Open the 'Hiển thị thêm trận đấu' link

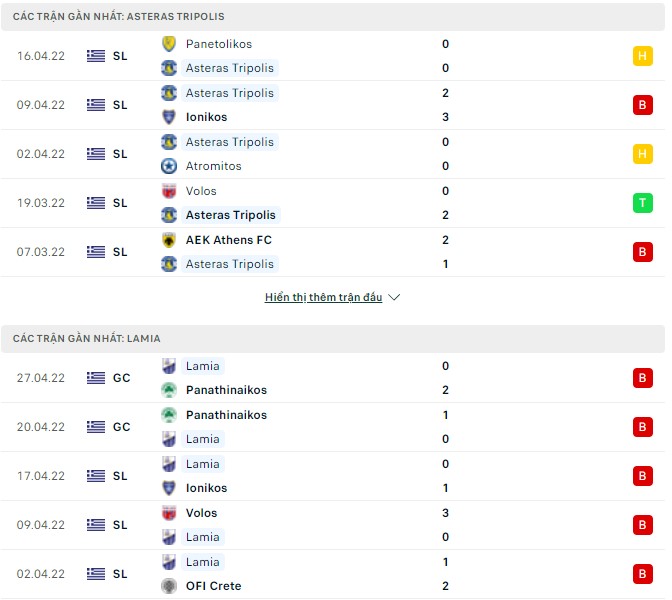[323, 298]
